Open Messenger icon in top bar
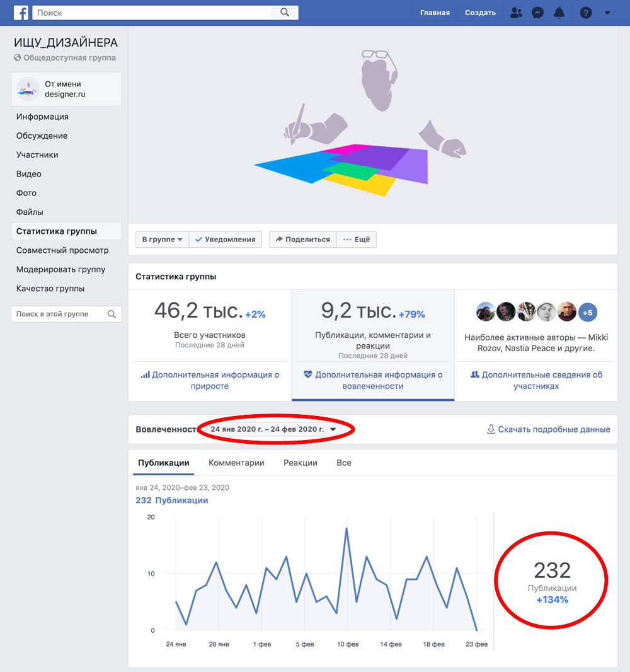Image resolution: width=630 pixels, height=672 pixels. (537, 13)
